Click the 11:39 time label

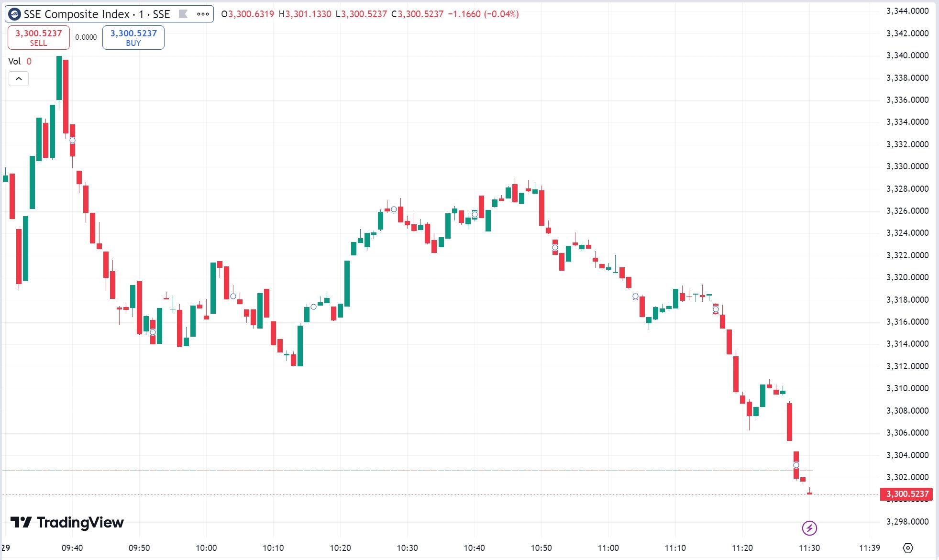[x=869, y=548]
